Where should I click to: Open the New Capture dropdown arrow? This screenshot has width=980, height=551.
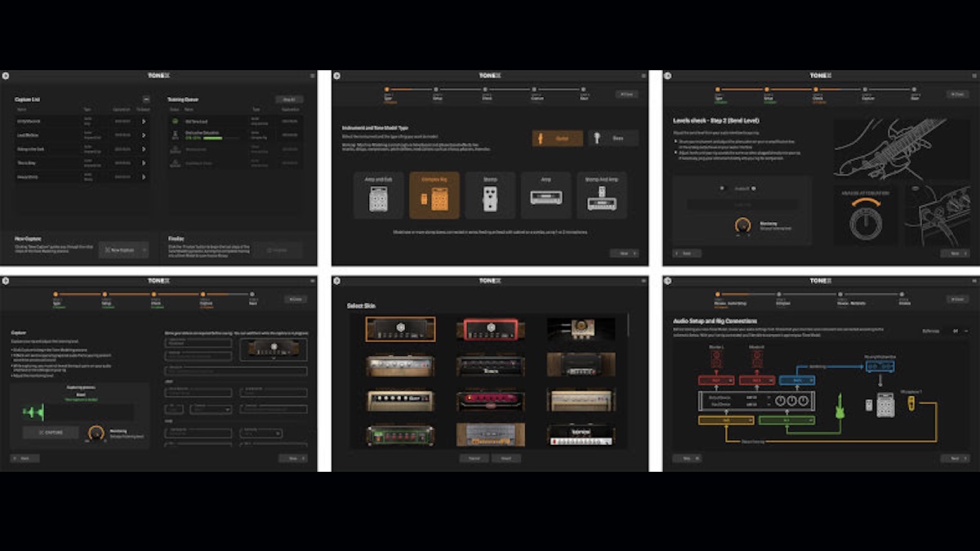(x=145, y=250)
